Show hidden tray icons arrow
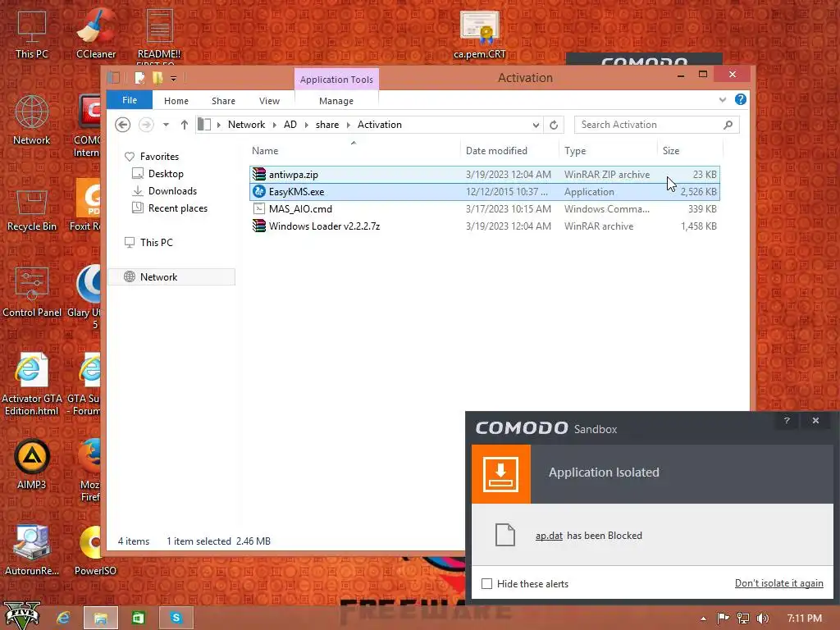 (703, 619)
